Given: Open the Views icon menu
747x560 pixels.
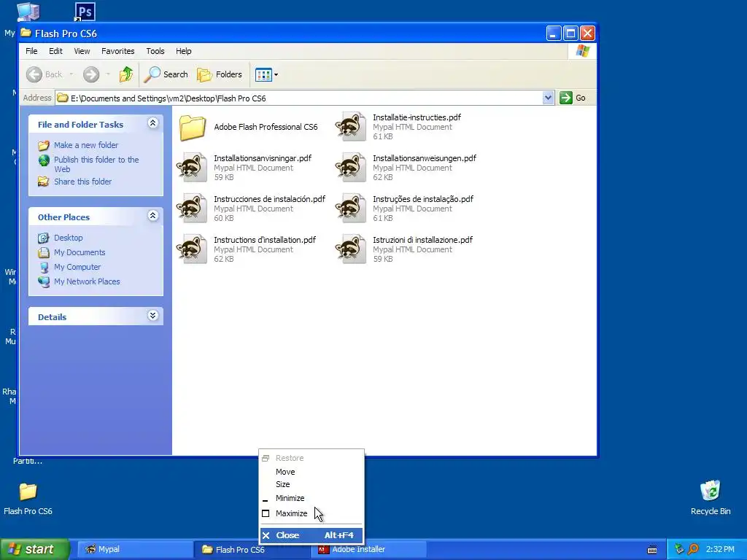Looking at the screenshot, I should pyautogui.click(x=266, y=74).
